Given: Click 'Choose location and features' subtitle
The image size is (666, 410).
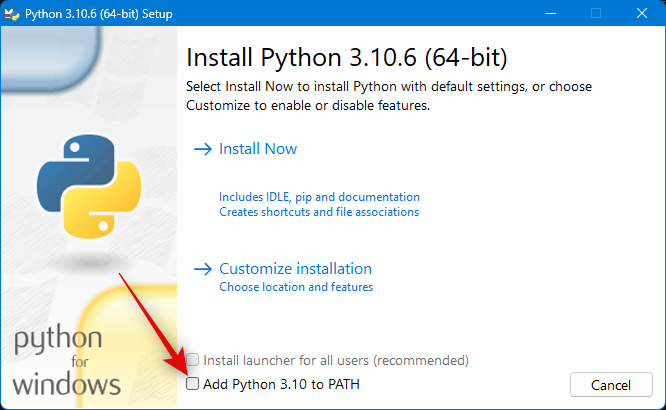Looking at the screenshot, I should (x=296, y=287).
